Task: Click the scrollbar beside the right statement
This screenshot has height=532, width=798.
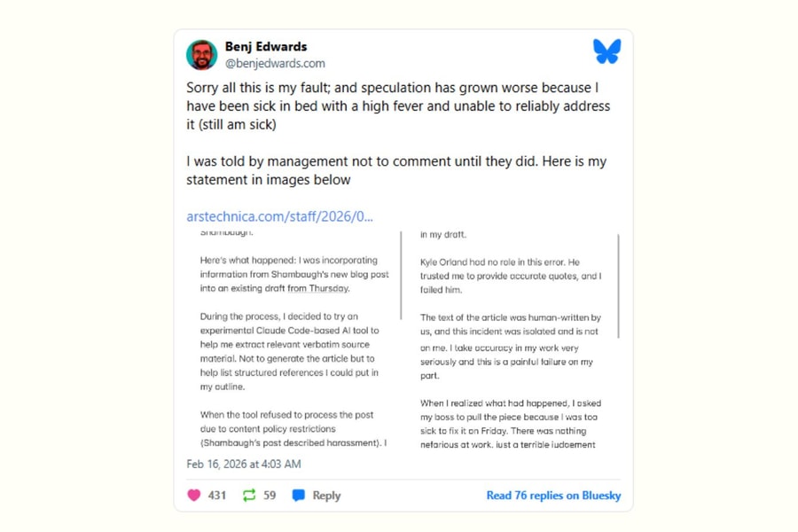Action: (618, 286)
